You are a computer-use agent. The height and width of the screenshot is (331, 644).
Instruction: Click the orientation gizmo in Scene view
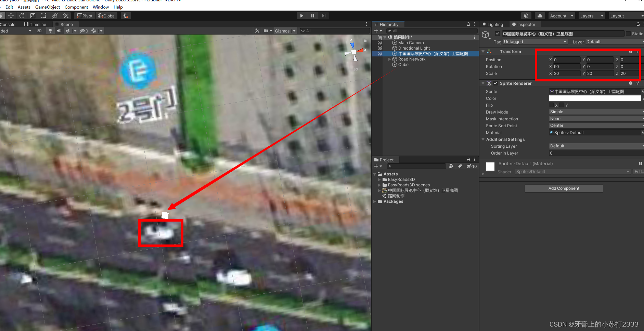pyautogui.click(x=354, y=52)
